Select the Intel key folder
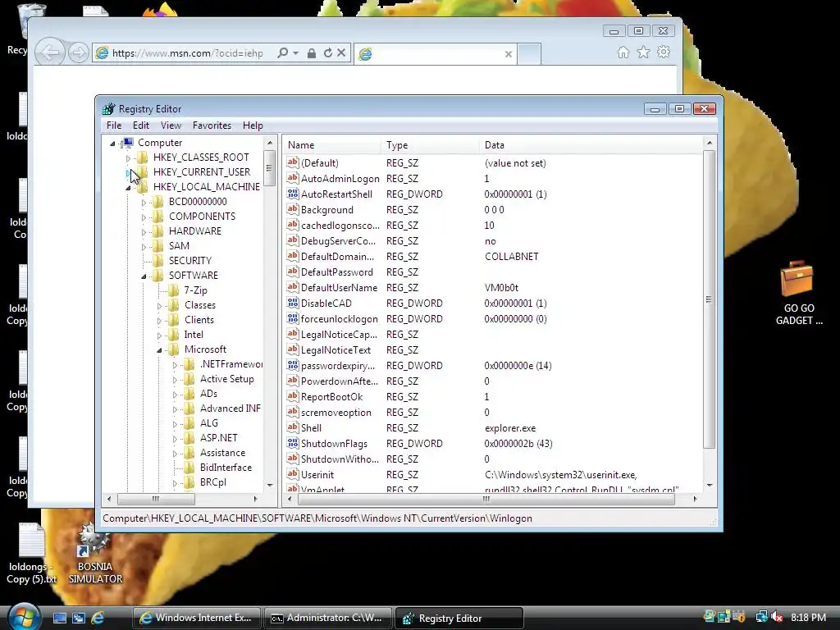Screen dimensions: 840x630 point(174,335)
